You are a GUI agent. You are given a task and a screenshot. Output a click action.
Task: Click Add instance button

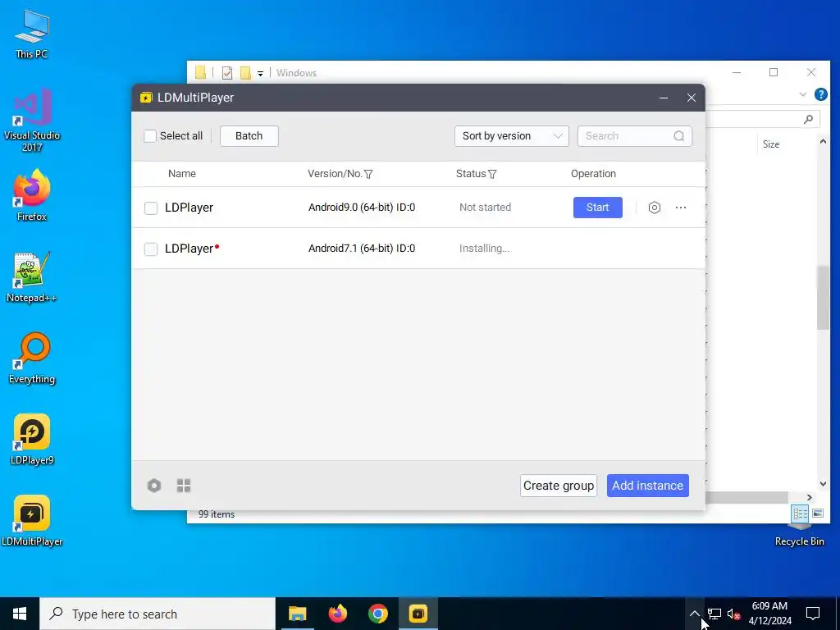pos(648,486)
